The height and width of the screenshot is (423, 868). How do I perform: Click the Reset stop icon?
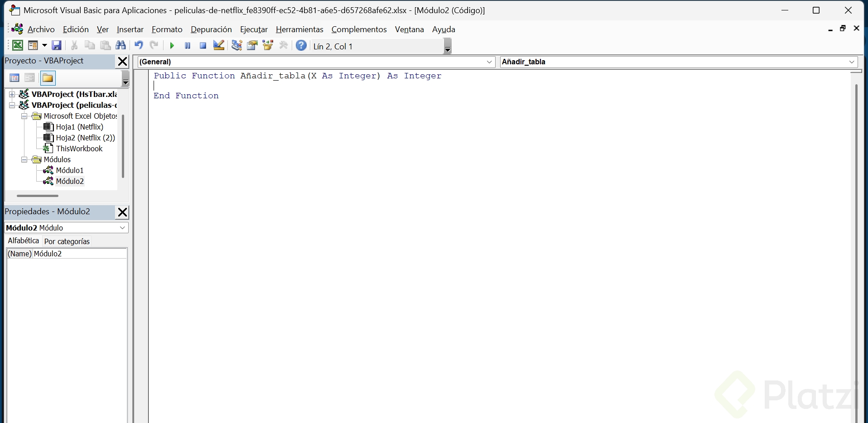point(203,45)
